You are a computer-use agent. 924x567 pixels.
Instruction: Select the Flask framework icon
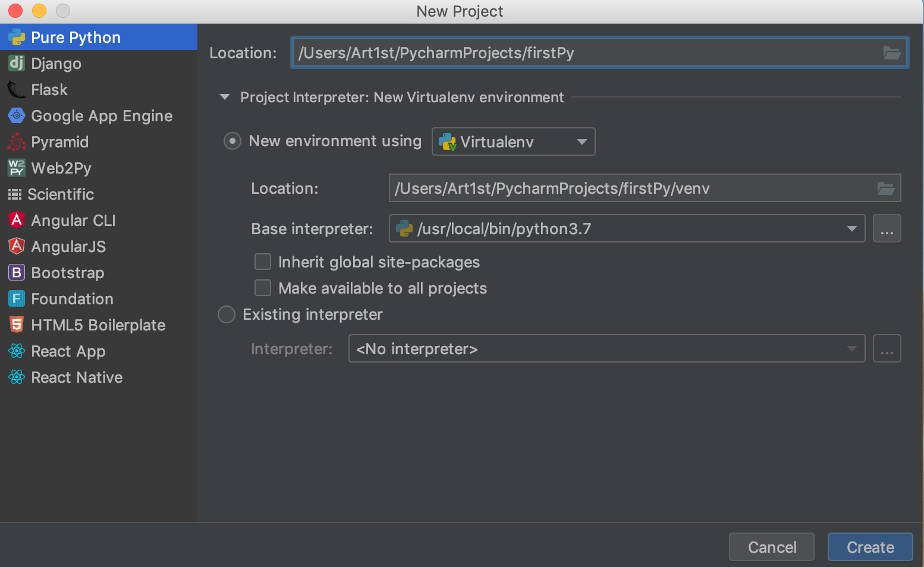pyautogui.click(x=16, y=89)
